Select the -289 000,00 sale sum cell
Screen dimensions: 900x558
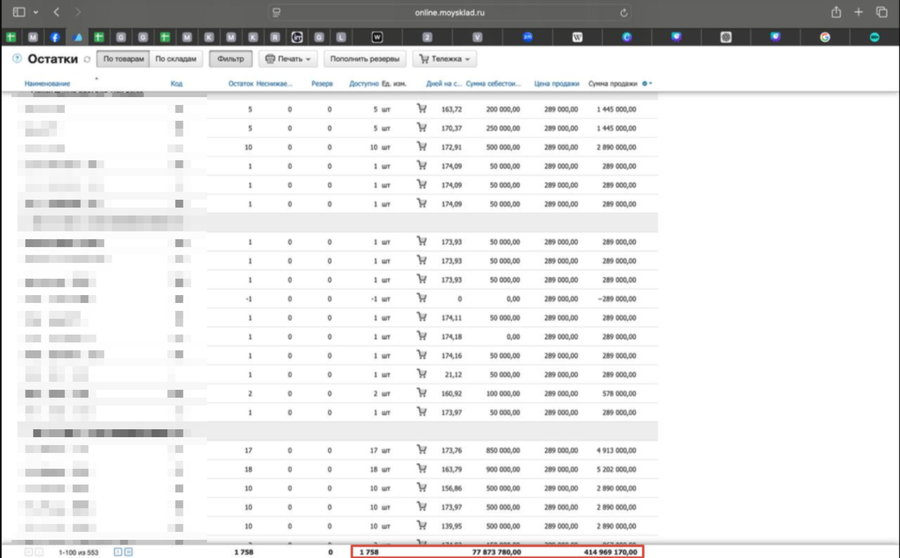(x=617, y=299)
